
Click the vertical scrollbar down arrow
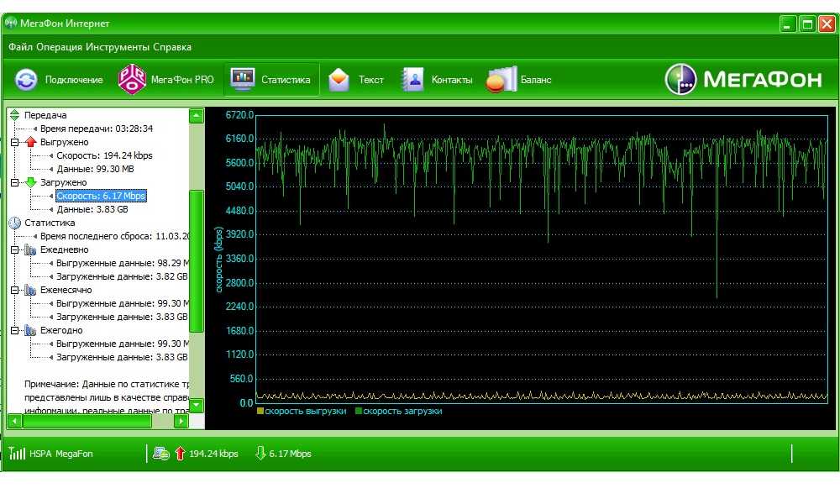tap(197, 405)
